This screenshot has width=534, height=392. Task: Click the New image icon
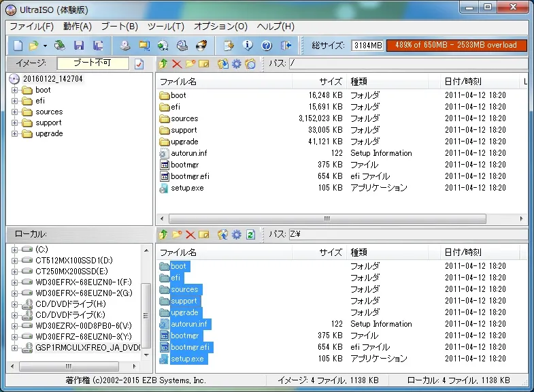pos(18,46)
